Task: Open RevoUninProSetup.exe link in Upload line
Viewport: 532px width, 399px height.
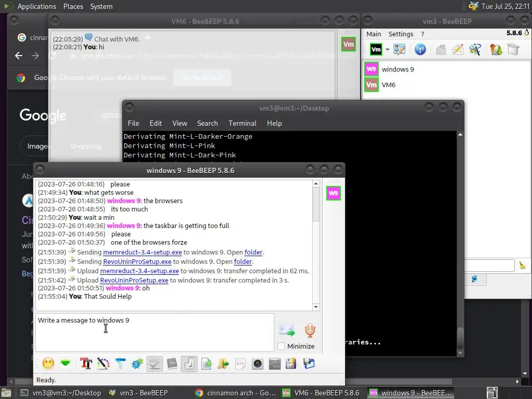Action: 134,280
